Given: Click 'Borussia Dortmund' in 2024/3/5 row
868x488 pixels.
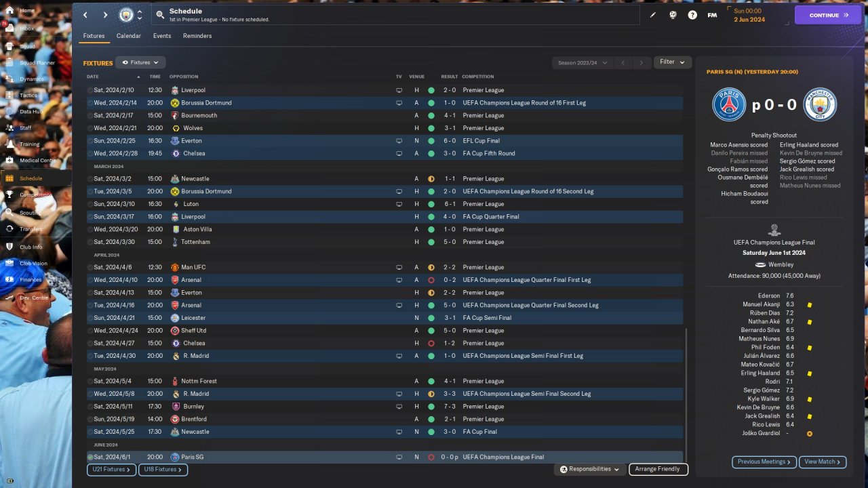Looking at the screenshot, I should [206, 192].
